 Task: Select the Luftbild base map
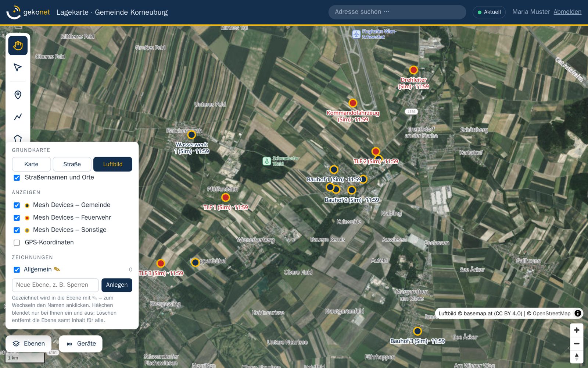click(113, 164)
